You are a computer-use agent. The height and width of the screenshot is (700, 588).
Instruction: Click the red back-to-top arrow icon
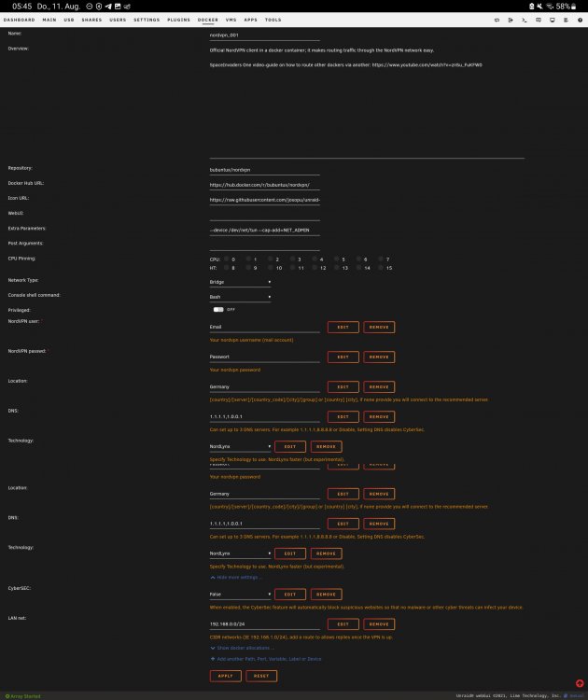tap(580, 683)
